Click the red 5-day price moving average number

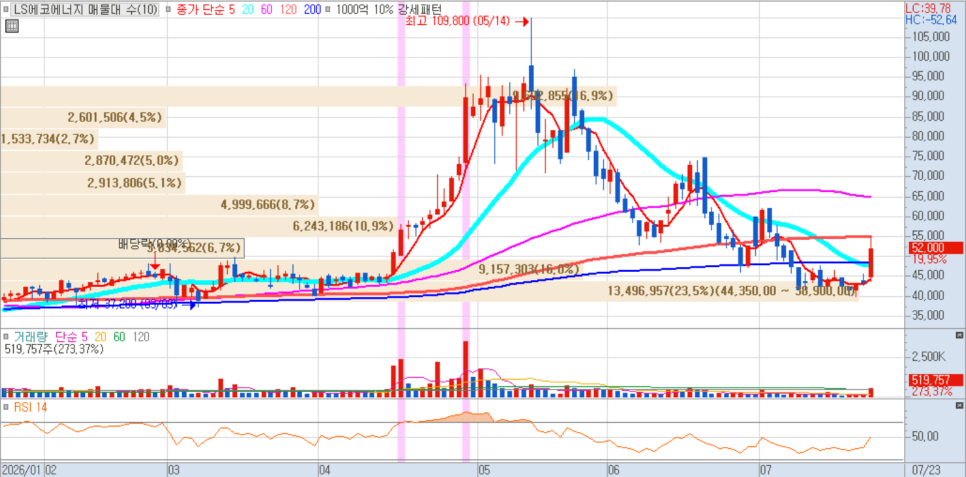click(x=232, y=9)
